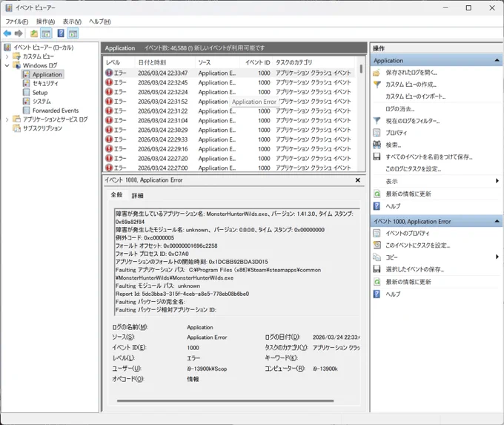
Task: Click lower ヘルプ icon in actions pane
Action: [377, 294]
